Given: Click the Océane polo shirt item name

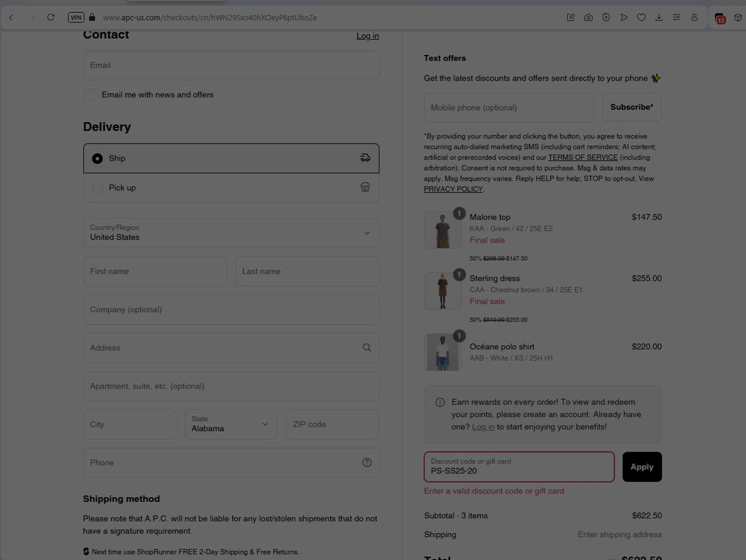Looking at the screenshot, I should click(x=502, y=347).
